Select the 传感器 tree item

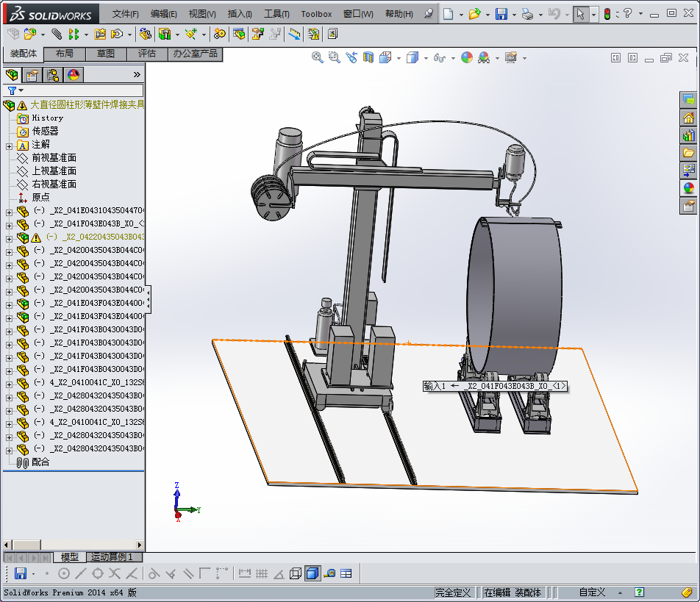point(45,131)
